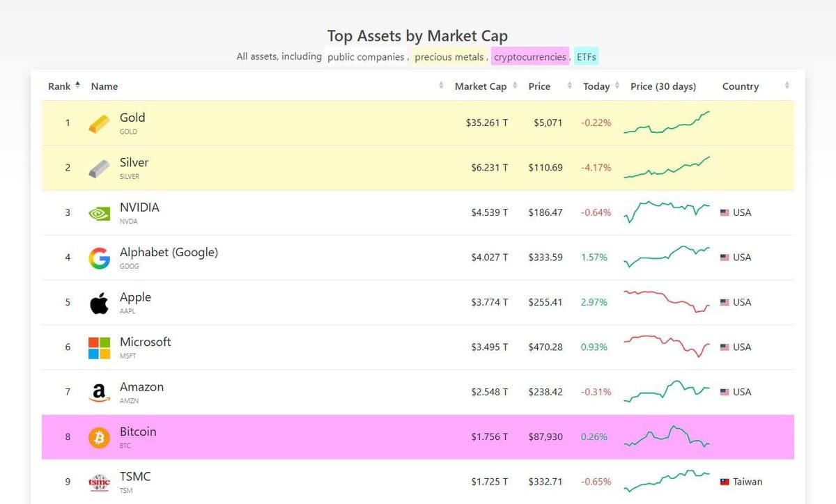The height and width of the screenshot is (504, 836).
Task: Open the ETFs filter
Action: pyautogui.click(x=585, y=57)
